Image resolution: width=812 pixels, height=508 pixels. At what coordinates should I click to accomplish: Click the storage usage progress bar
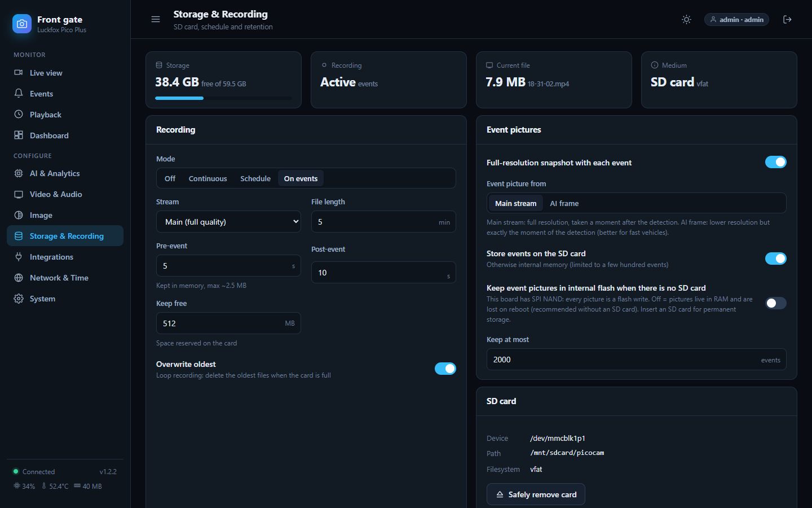pyautogui.click(x=223, y=98)
